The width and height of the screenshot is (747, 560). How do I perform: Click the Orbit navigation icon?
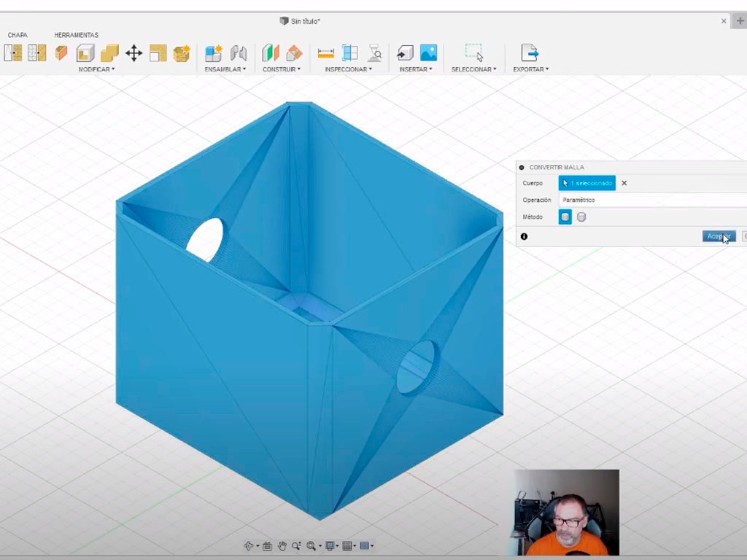pyautogui.click(x=249, y=545)
